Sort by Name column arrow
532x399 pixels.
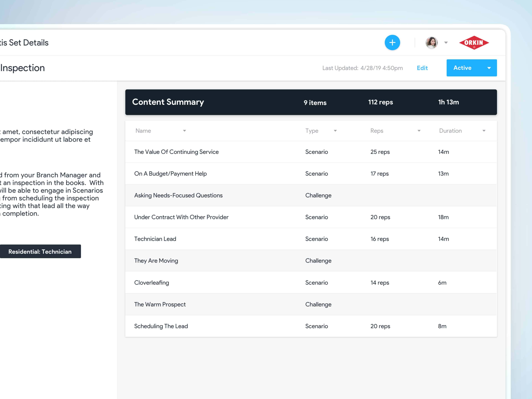pyautogui.click(x=184, y=131)
